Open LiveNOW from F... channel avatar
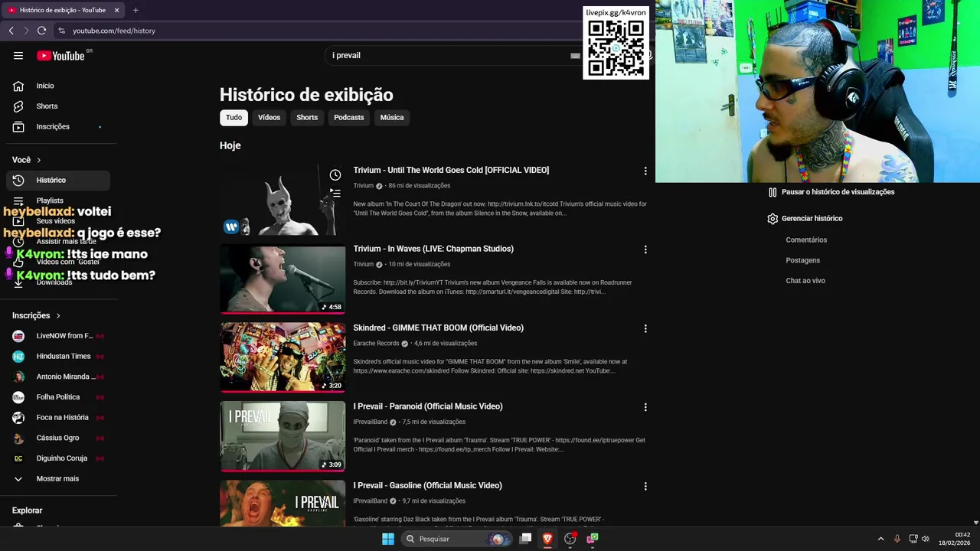The width and height of the screenshot is (980, 551). (18, 336)
